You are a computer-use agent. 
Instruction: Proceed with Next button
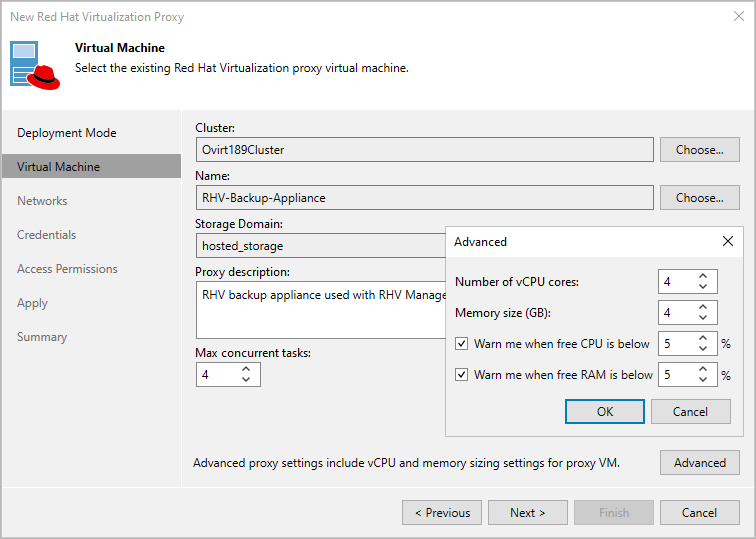pyautogui.click(x=528, y=512)
